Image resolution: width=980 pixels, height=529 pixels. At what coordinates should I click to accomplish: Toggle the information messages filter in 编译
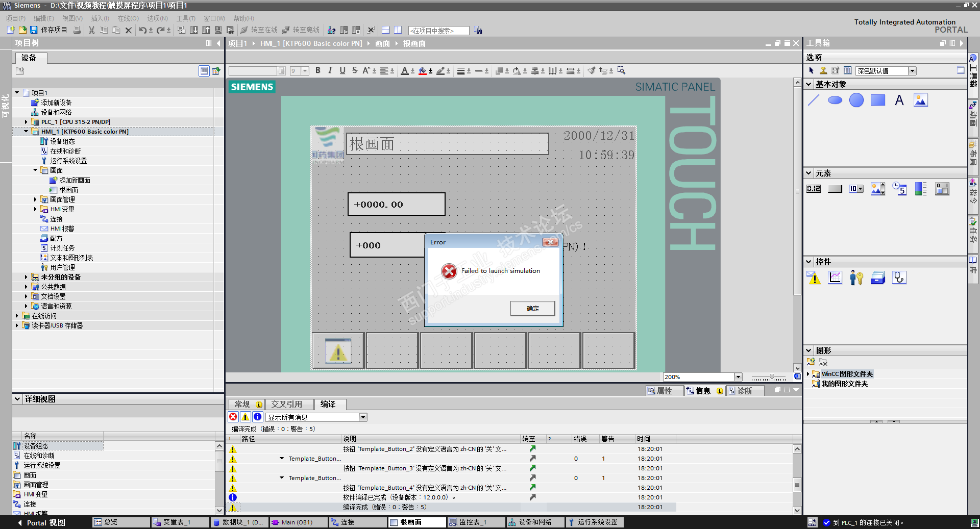tap(258, 417)
